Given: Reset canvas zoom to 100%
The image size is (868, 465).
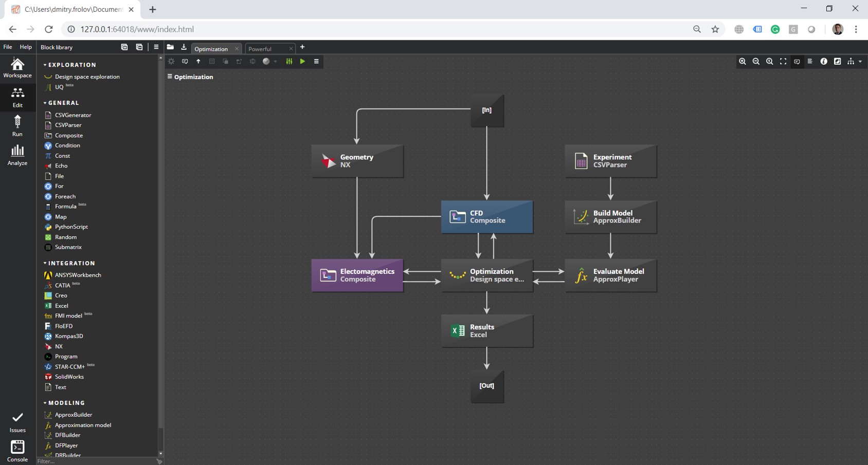Looking at the screenshot, I should pos(770,62).
